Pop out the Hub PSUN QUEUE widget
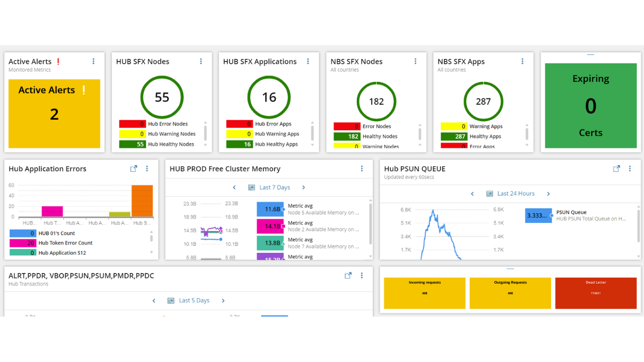 point(616,169)
